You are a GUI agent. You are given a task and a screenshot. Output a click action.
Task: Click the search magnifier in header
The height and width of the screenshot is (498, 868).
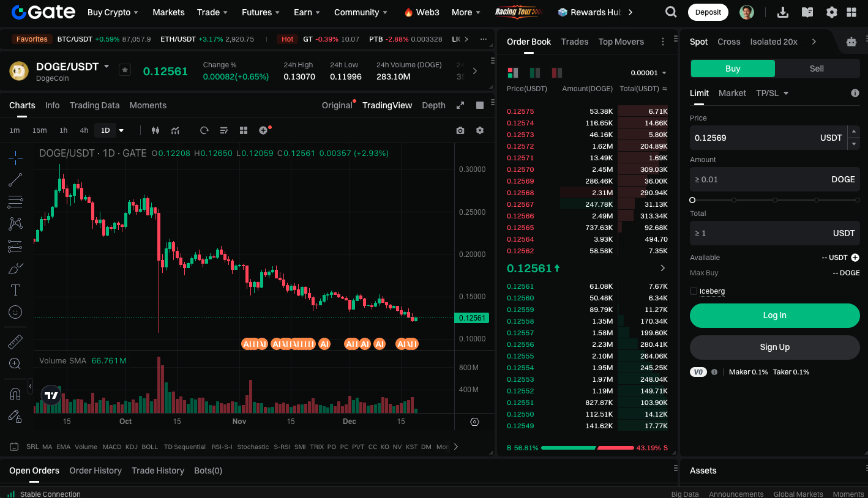click(671, 12)
